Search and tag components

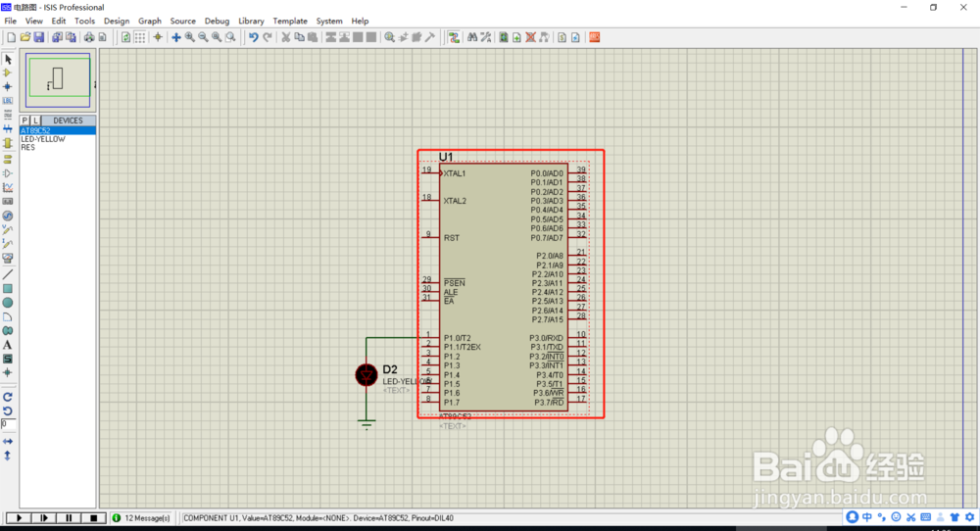472,37
